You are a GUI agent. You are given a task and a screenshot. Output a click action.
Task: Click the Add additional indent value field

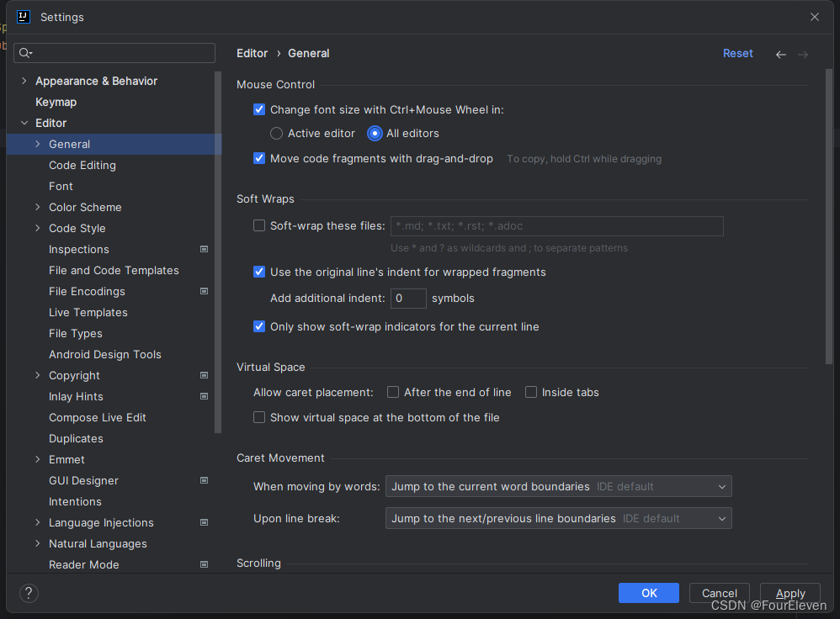click(x=408, y=299)
